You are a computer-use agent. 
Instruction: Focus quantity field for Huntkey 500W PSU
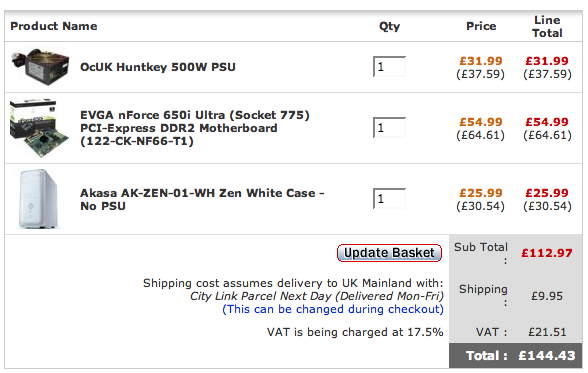(389, 67)
